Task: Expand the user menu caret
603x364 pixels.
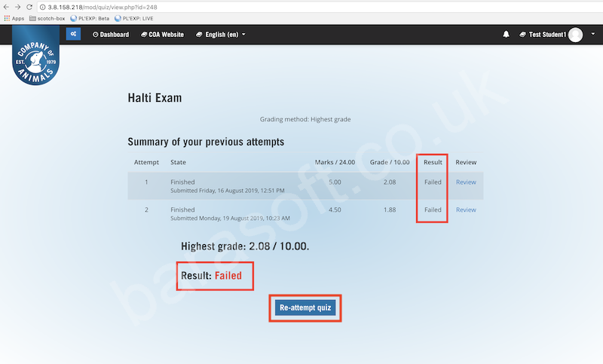Action: tap(593, 34)
